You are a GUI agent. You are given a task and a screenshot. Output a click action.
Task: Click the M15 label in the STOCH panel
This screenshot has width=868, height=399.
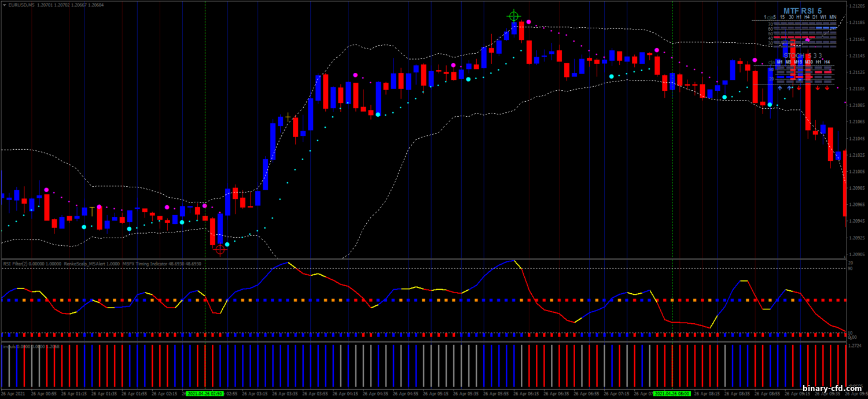[798, 62]
